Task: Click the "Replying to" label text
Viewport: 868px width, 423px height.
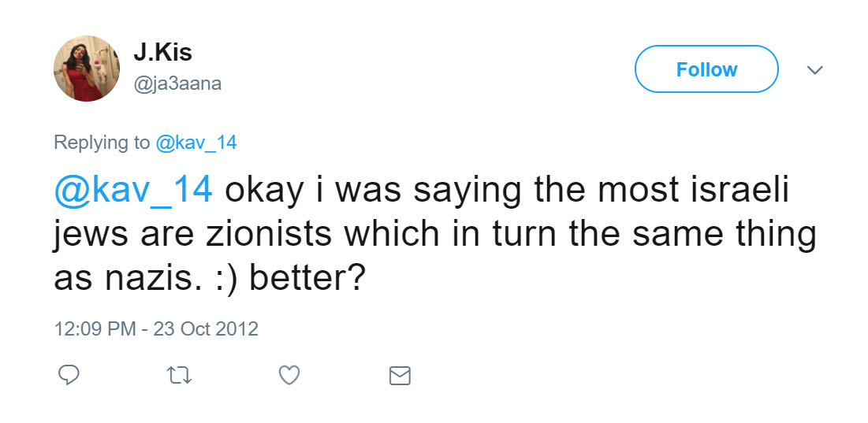Action: [x=102, y=143]
